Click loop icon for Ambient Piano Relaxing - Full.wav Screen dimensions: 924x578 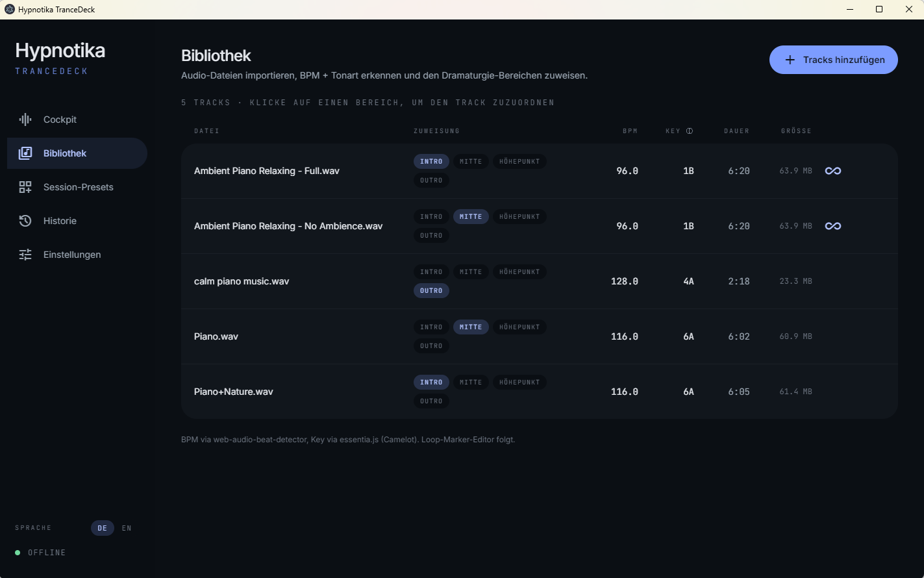pyautogui.click(x=833, y=171)
